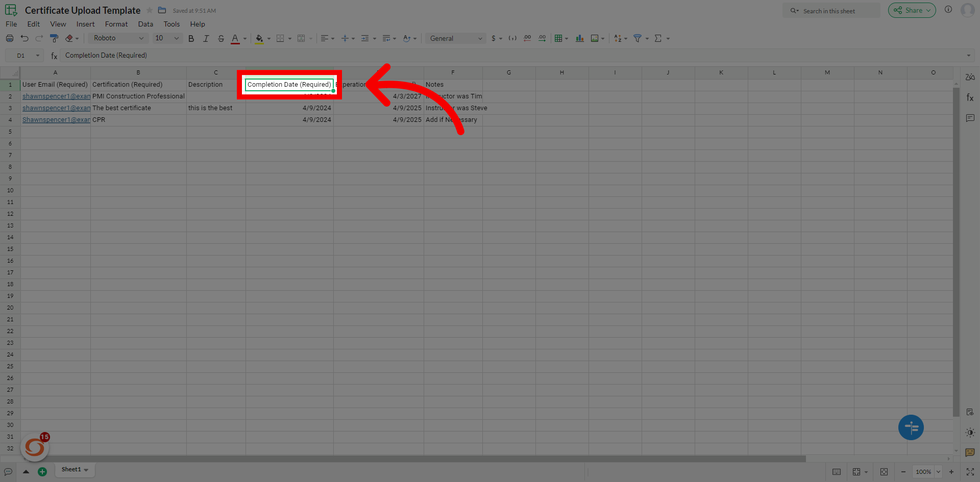
Task: Open the font color dropdown arrow
Action: click(245, 39)
